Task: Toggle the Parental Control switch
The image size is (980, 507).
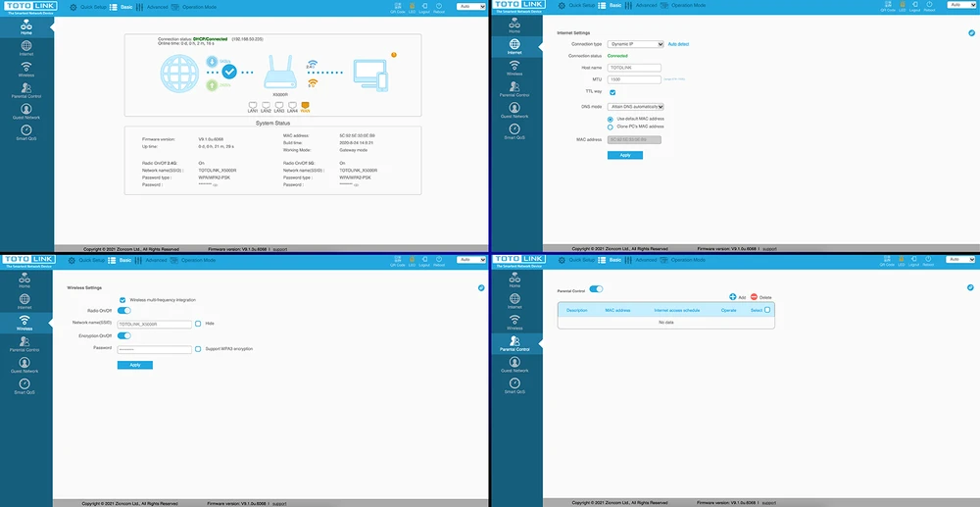Action: [596, 289]
